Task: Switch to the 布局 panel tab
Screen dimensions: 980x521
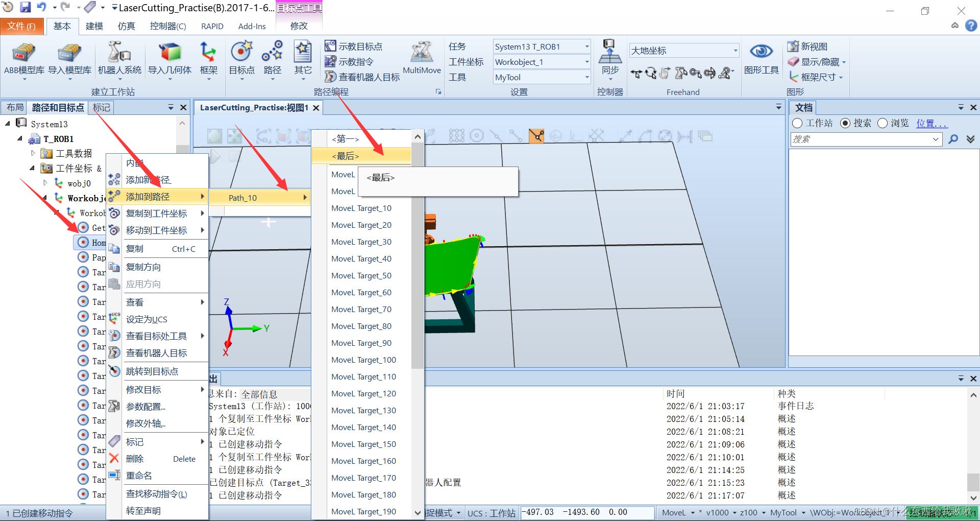Action: [15, 107]
